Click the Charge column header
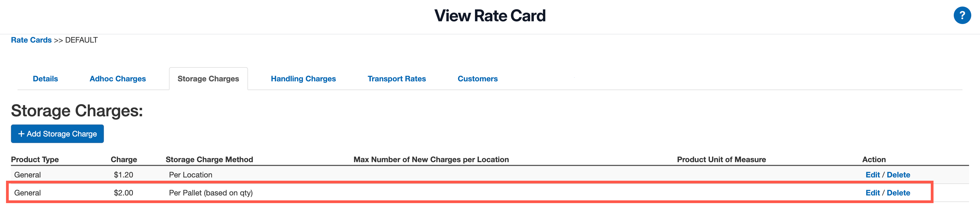Screen dimensions: 980x208 (124, 159)
